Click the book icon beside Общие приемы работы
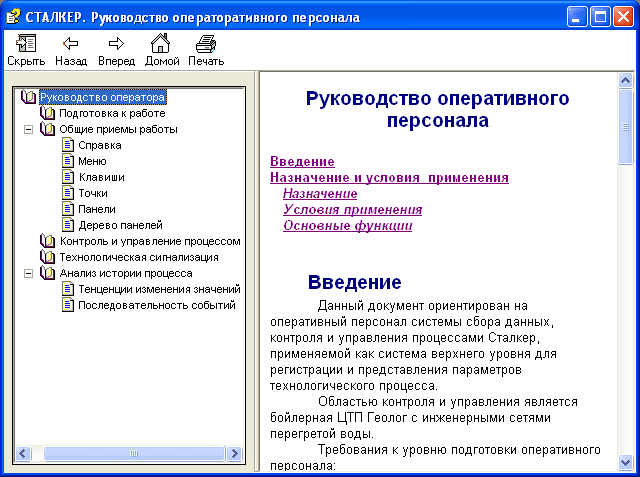The image size is (640, 477). [47, 129]
